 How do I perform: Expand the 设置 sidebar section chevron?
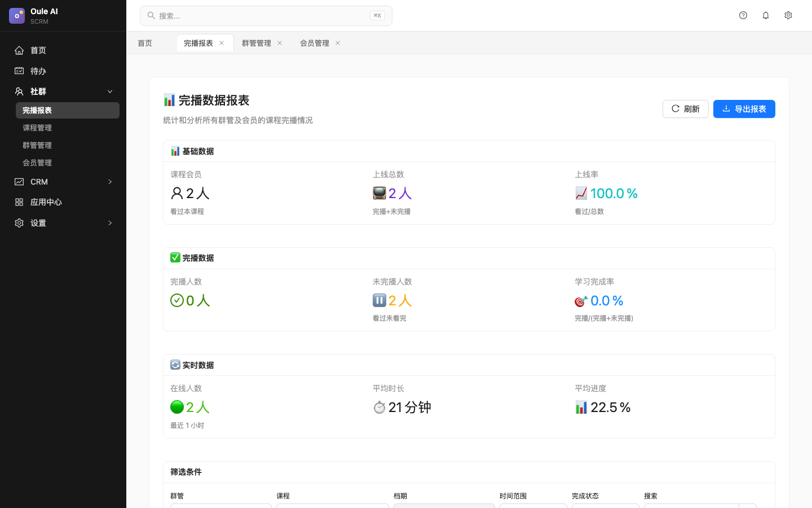(x=110, y=223)
